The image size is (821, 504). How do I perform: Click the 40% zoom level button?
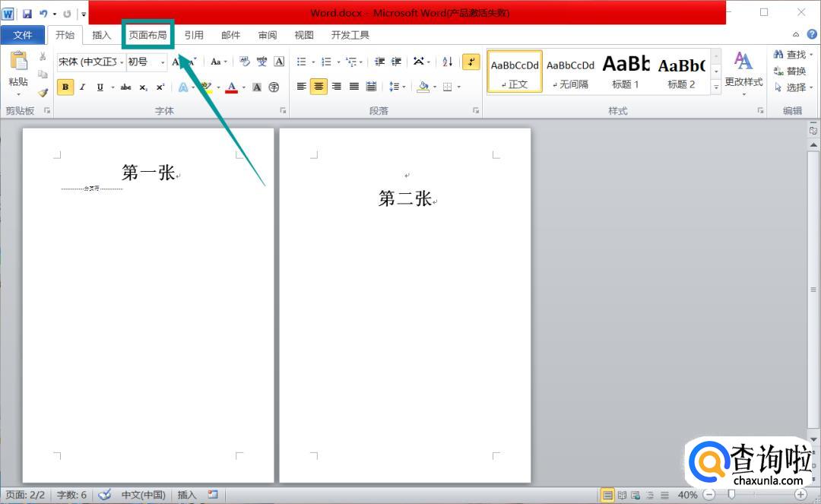tap(687, 495)
